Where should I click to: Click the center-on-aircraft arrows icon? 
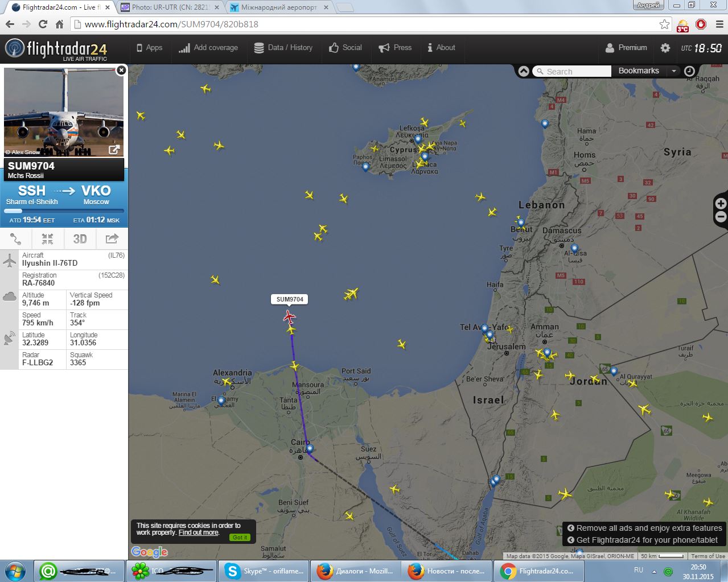(x=47, y=239)
